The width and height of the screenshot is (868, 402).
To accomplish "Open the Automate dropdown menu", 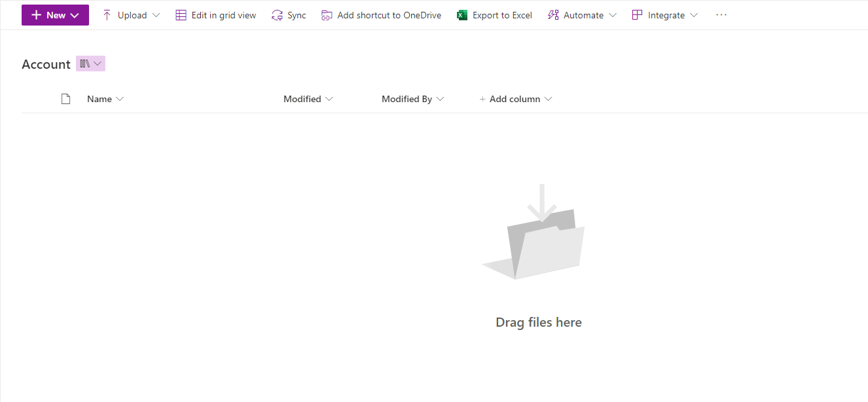I will tap(613, 14).
